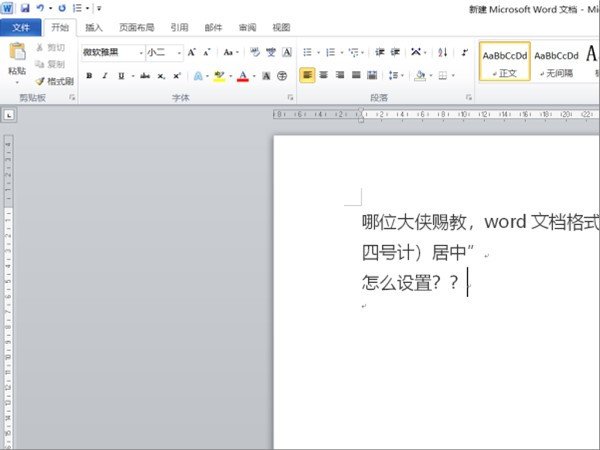Apply yellow text highlight color
Screen dimensions: 600x450
219,76
